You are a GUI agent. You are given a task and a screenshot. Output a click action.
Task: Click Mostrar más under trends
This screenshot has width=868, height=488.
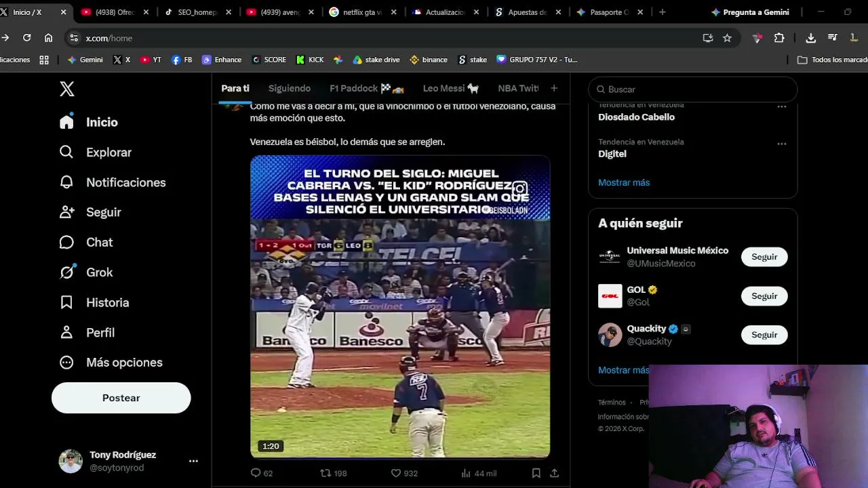click(624, 182)
